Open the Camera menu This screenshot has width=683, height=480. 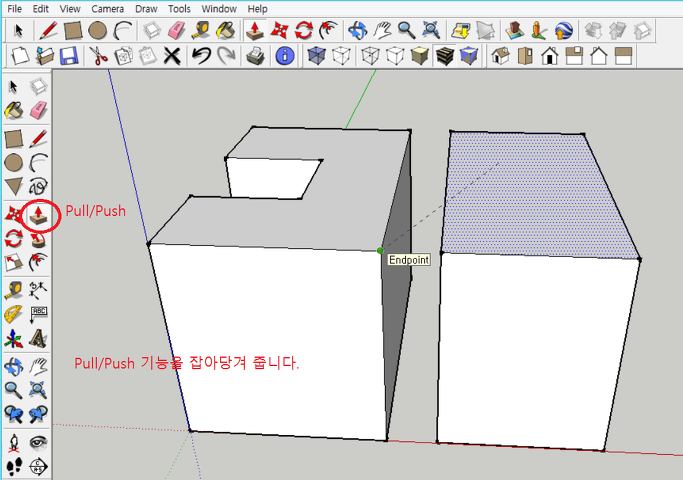[108, 9]
